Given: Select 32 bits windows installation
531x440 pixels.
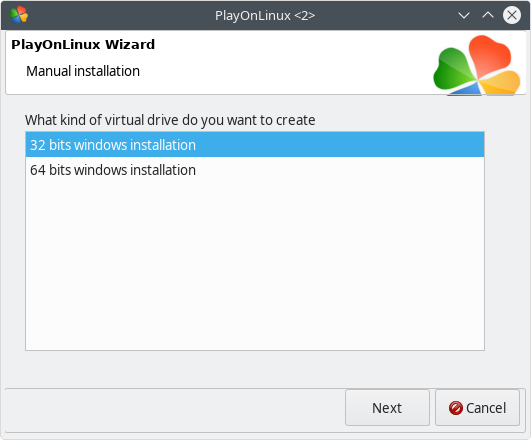Looking at the screenshot, I should point(255,145).
